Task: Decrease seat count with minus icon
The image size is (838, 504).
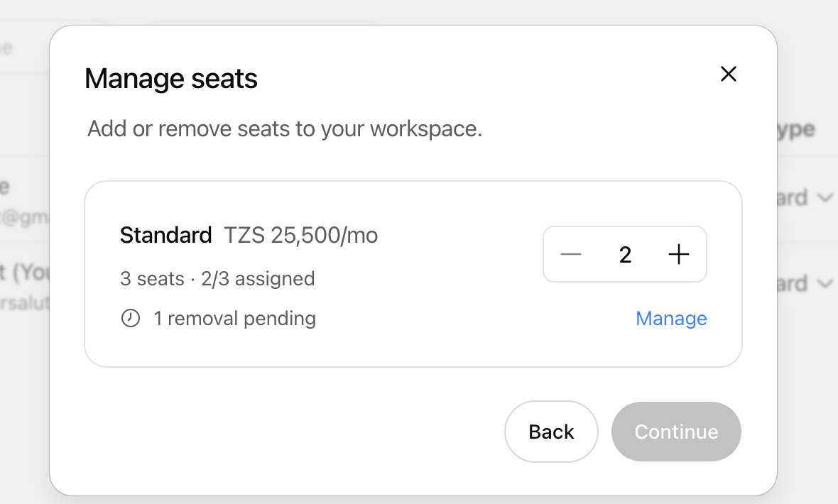Action: 571,254
